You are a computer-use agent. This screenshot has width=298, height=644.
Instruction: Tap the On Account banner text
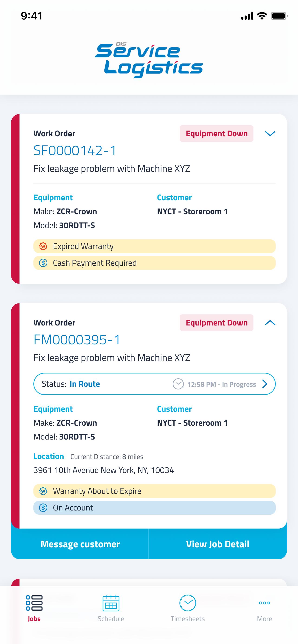tap(73, 507)
